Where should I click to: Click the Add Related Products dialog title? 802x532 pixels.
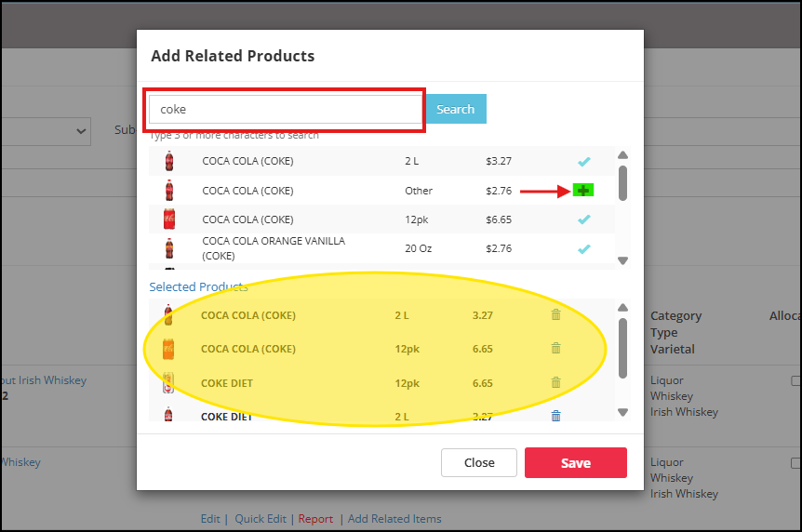(x=233, y=56)
